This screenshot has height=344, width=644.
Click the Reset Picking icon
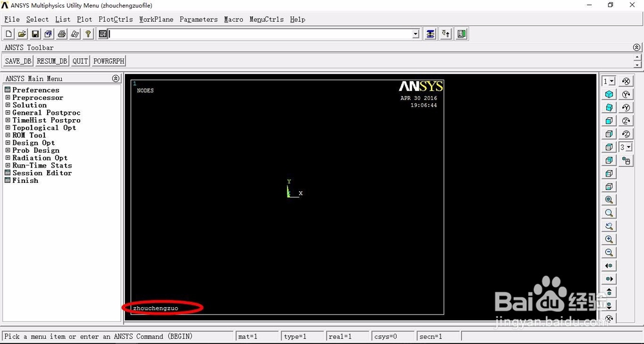446,33
